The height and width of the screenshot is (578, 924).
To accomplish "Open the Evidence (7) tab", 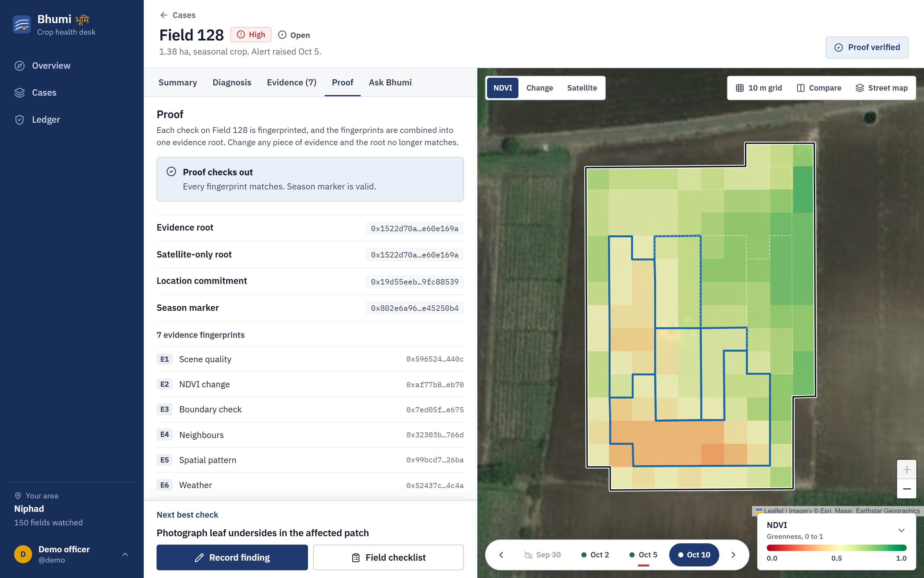I will point(291,83).
